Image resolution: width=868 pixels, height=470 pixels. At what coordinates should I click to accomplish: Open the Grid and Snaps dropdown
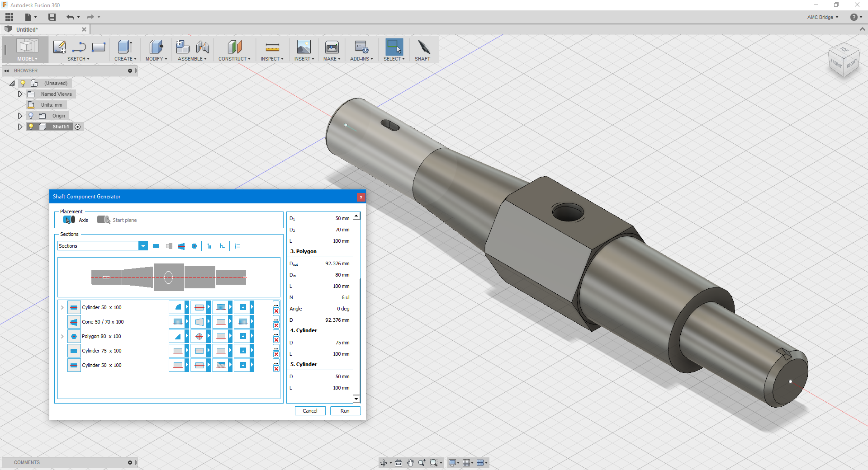(468, 463)
